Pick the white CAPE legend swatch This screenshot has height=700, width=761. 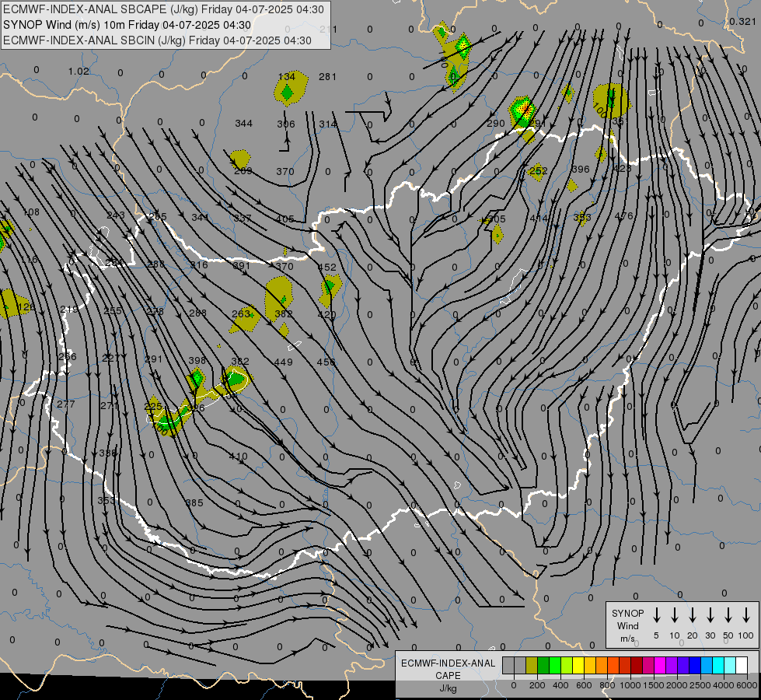point(741,665)
